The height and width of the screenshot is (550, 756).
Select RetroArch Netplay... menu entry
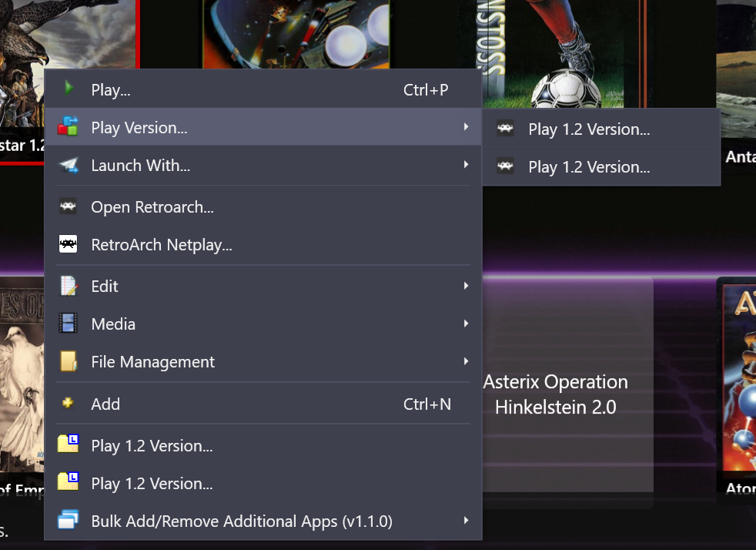(263, 245)
